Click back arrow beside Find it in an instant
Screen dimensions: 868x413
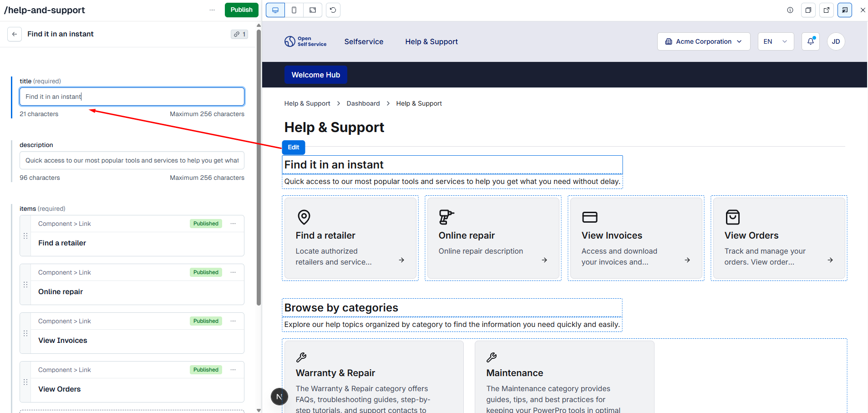pyautogui.click(x=15, y=34)
